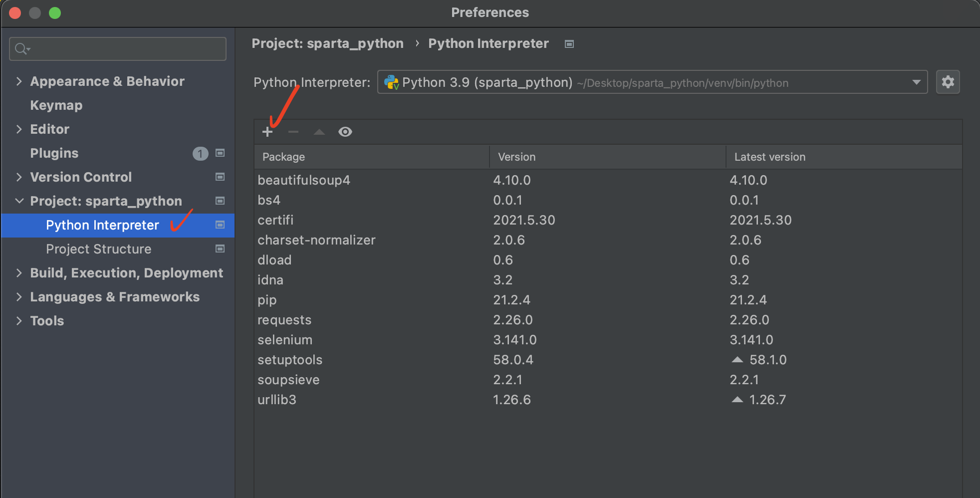Image resolution: width=980 pixels, height=498 pixels.
Task: Select the idna package row
Action: tap(608, 280)
